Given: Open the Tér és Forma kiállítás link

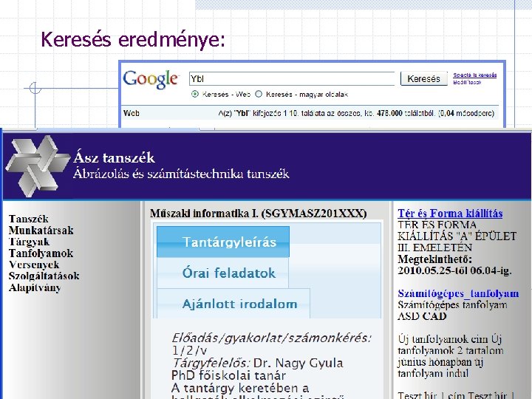Looking at the screenshot, I should point(450,214).
